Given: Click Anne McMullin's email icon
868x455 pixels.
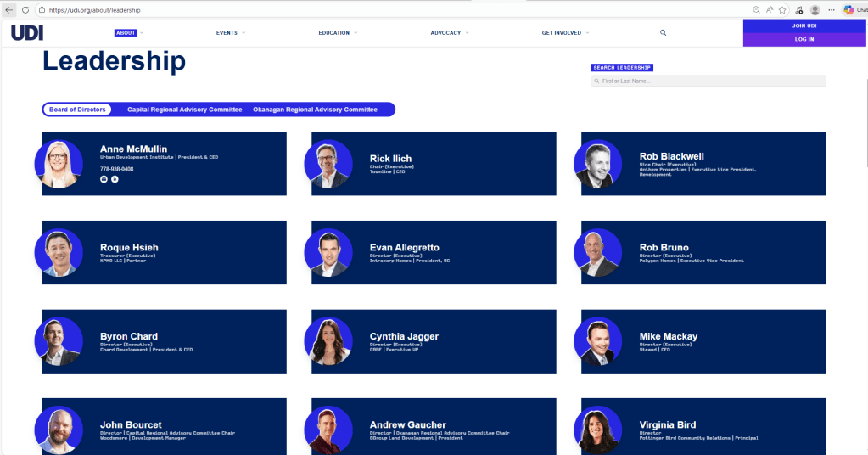Looking at the screenshot, I should pos(104,179).
